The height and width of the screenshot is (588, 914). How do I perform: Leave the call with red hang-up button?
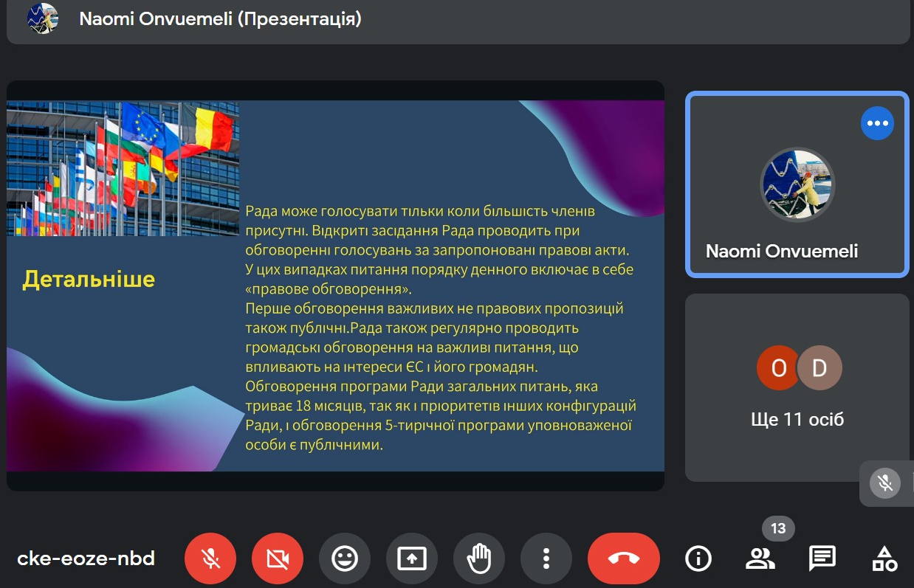click(x=624, y=558)
